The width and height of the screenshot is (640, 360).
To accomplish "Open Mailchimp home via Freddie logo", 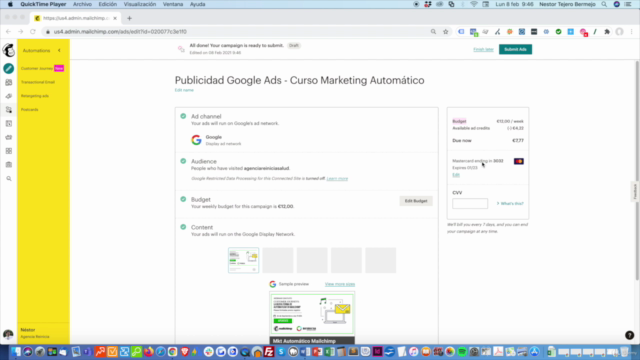I will coord(9,50).
